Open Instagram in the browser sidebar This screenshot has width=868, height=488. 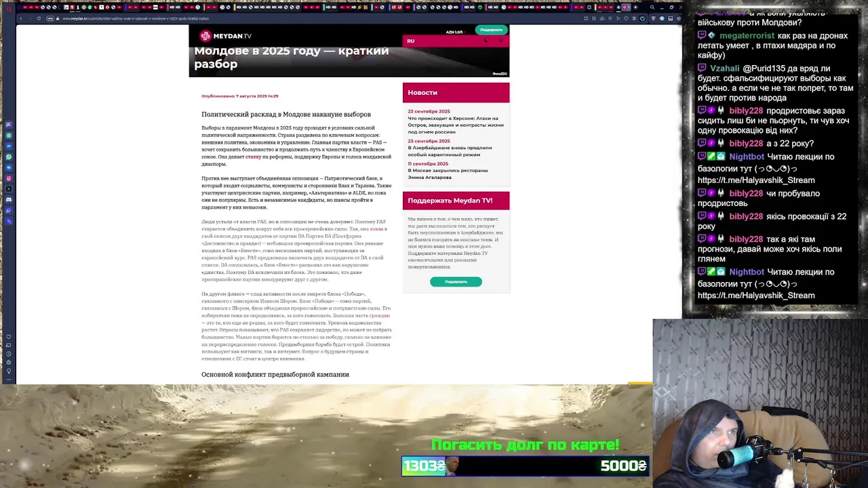click(x=9, y=178)
